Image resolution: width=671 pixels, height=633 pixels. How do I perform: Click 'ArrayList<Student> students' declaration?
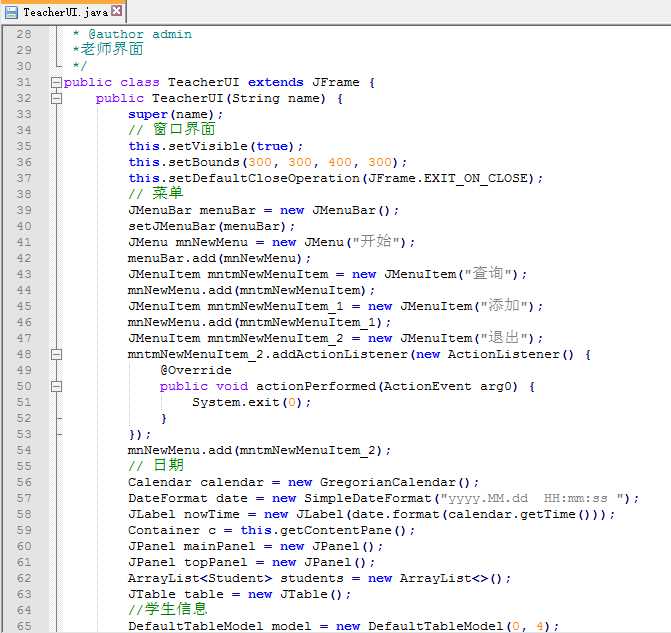click(x=236, y=579)
